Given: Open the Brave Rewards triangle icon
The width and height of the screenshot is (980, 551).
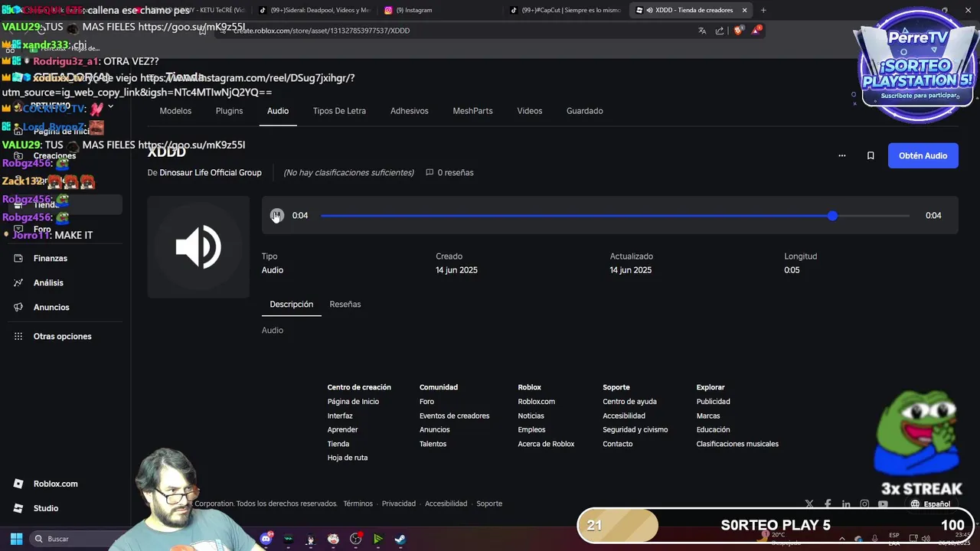Looking at the screenshot, I should [x=756, y=31].
